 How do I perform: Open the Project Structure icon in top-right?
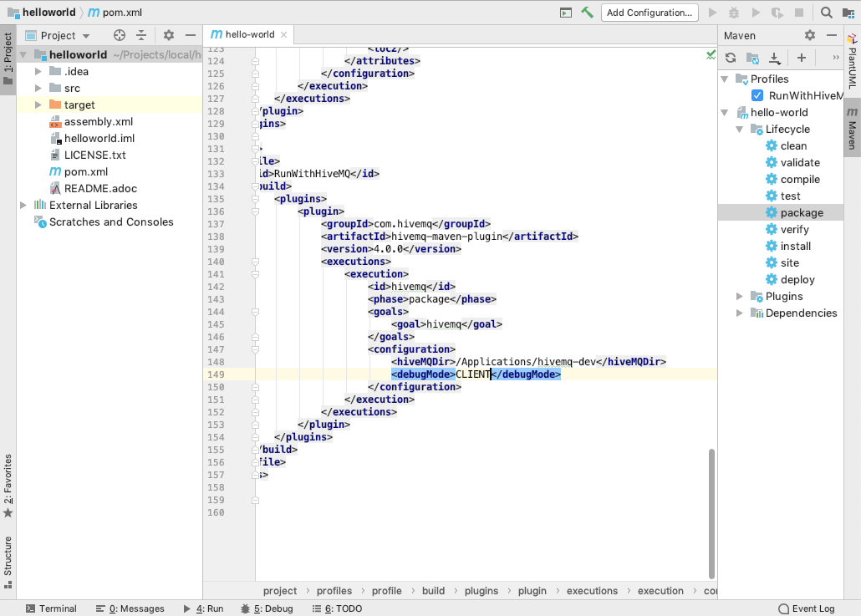tap(848, 13)
